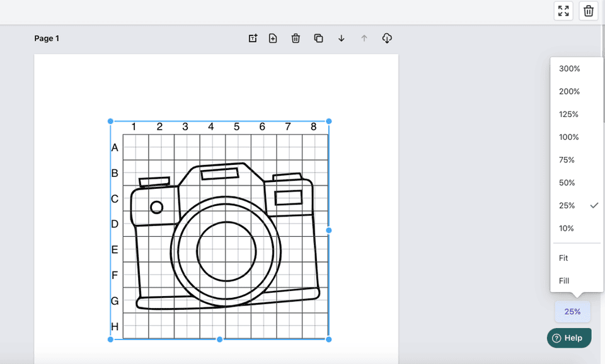Screen dimensions: 605x364
Task: Choose 125% zoom level
Action: [577, 114]
